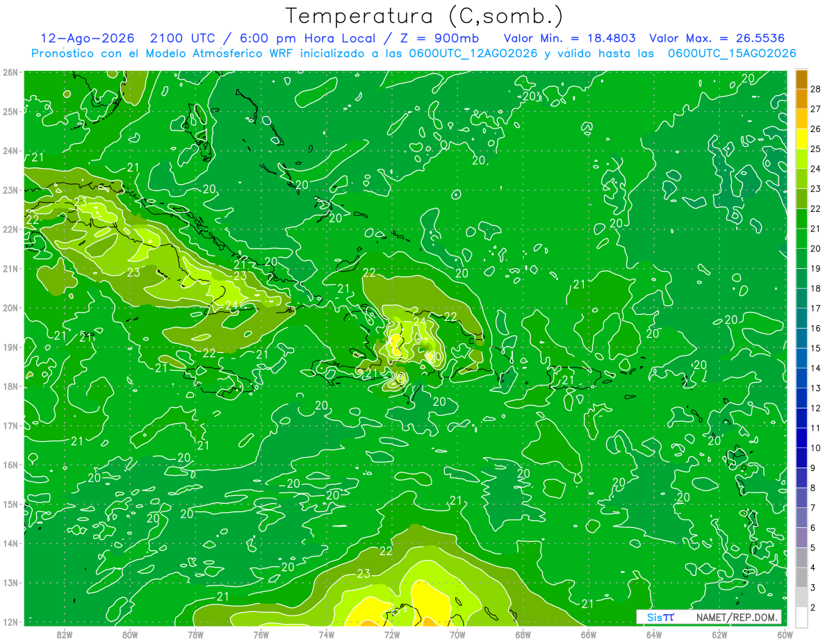The height and width of the screenshot is (644, 834).
Task: Click the 82W longitude axis label
Action: tap(65, 634)
